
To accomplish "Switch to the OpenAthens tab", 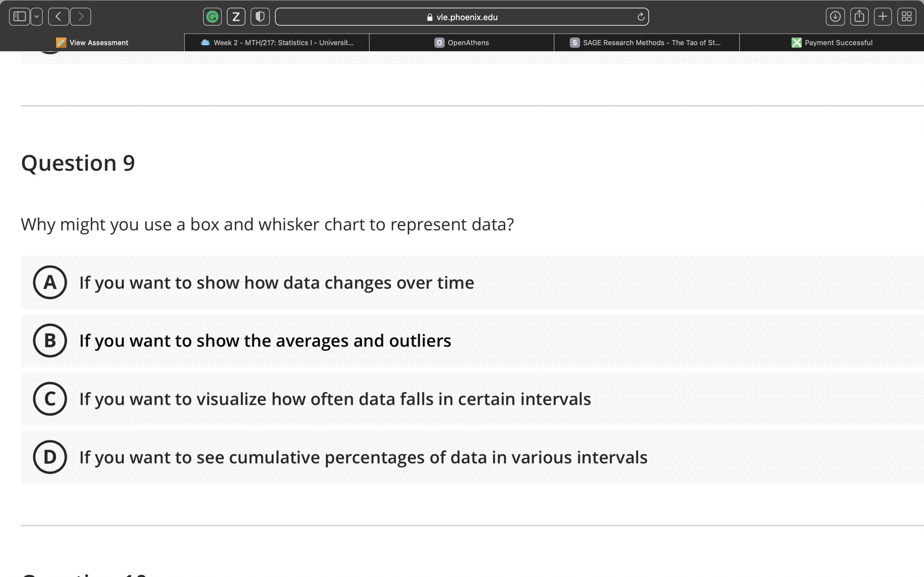I will click(x=462, y=43).
